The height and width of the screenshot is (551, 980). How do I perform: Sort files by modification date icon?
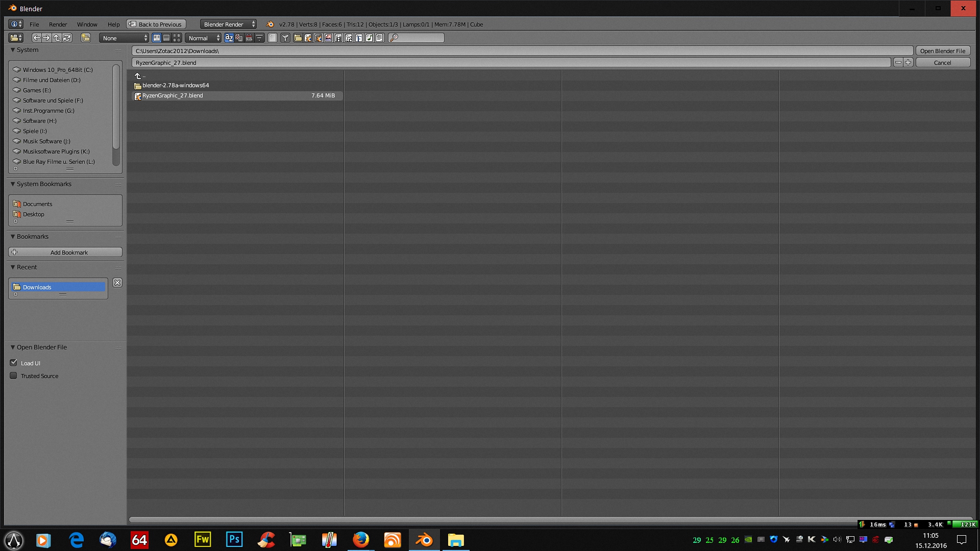click(249, 38)
